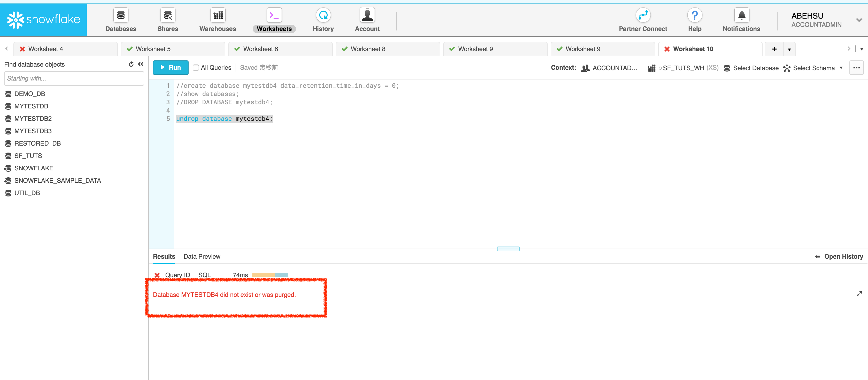Image resolution: width=868 pixels, height=380 pixels.
Task: Open the Warehouses page icon
Action: pos(218,15)
